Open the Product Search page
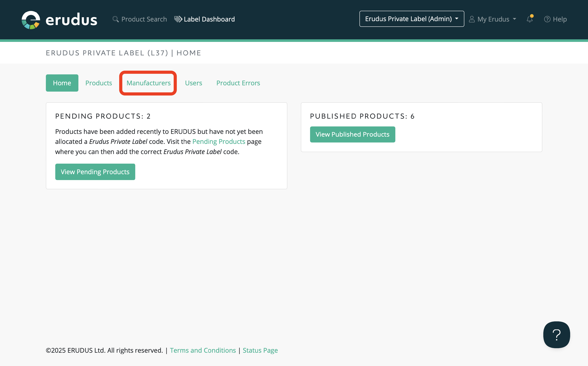 pyautogui.click(x=144, y=19)
